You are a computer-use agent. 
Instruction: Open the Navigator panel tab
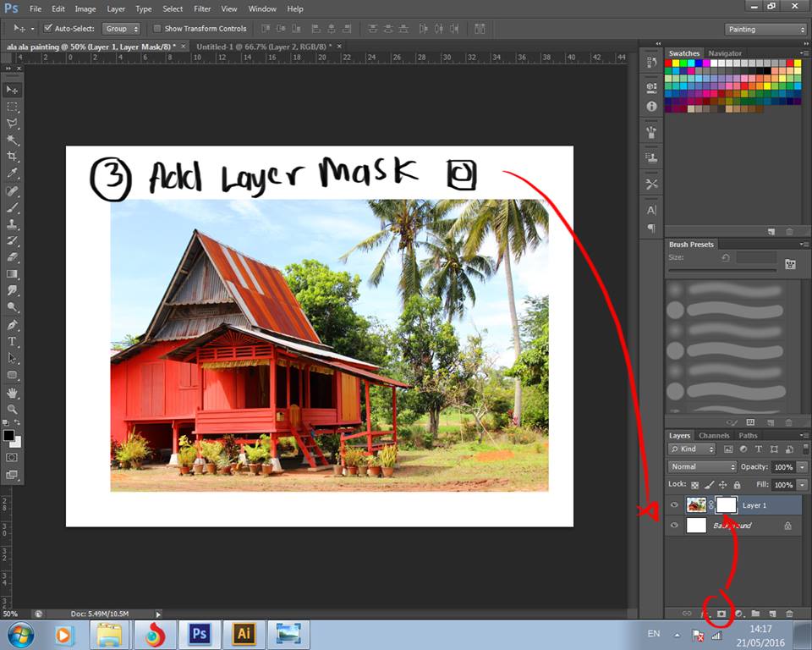click(725, 53)
